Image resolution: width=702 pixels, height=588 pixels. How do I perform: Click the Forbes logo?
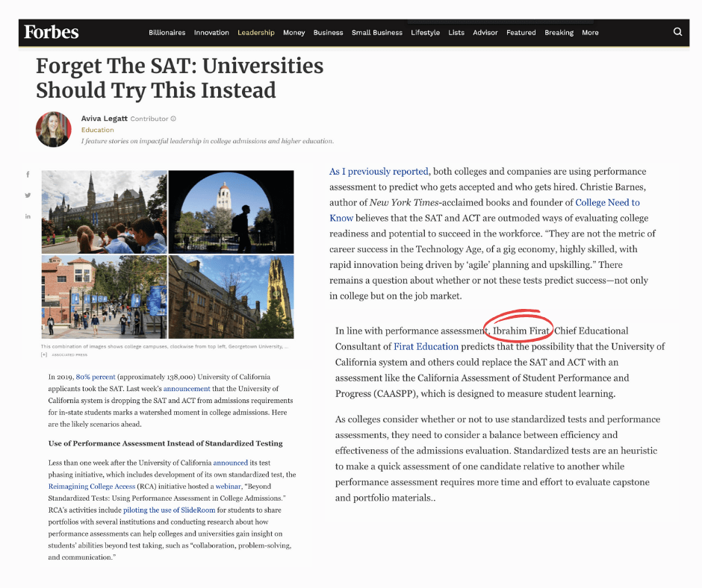[51, 32]
